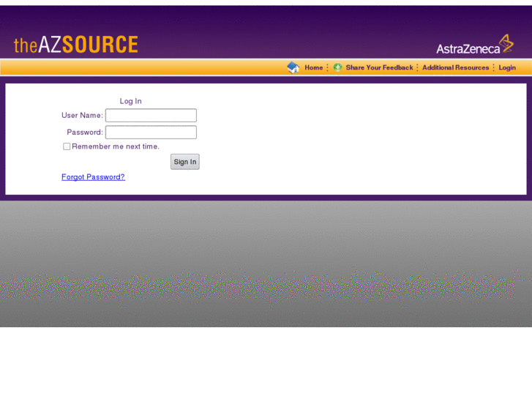532x399 pixels.
Task: Focus the User Name input field
Action: pyautogui.click(x=151, y=116)
